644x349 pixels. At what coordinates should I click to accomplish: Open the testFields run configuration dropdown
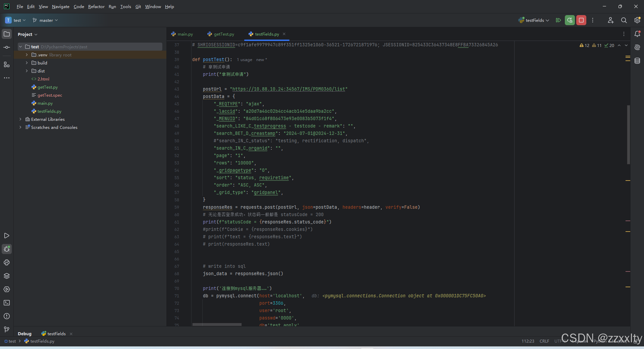[x=534, y=20]
